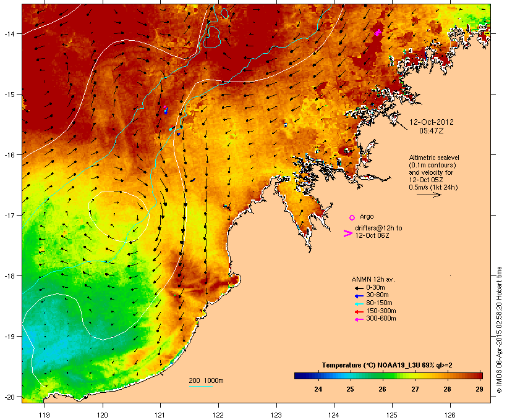Click the date label 12-Oct-2012
The width and height of the screenshot is (507, 420).
click(x=432, y=122)
